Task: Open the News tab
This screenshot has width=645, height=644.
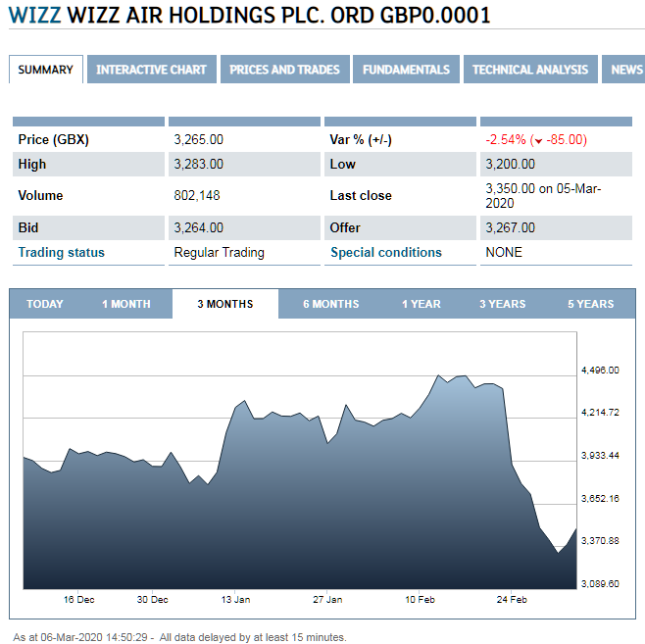Action: coord(626,70)
